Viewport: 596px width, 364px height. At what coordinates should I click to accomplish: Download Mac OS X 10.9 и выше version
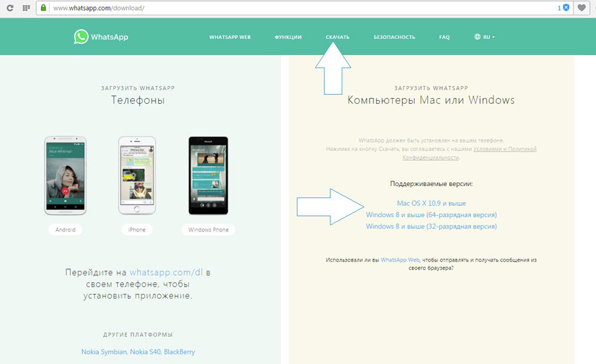click(431, 203)
